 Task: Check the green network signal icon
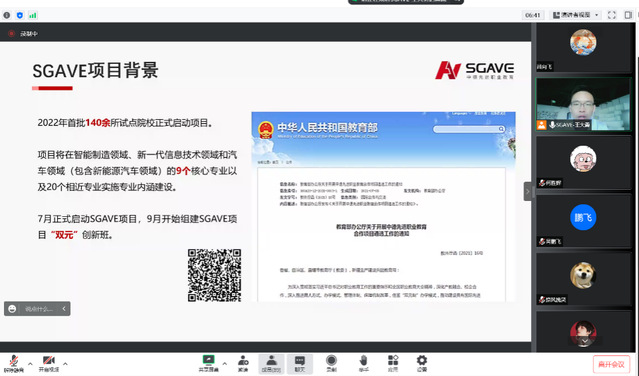[33, 15]
